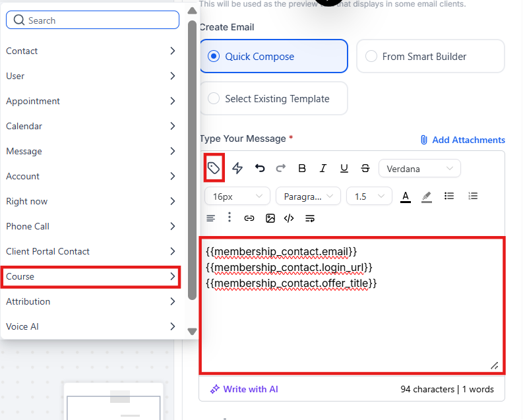Undo the last edit in editor
Screen dimensions: 523x420
click(x=260, y=168)
